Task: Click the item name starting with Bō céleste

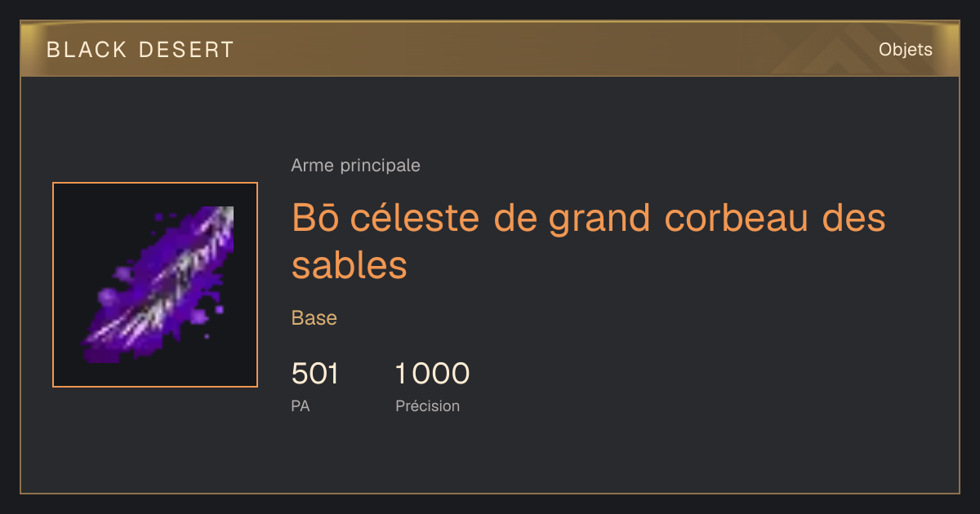Action: coord(588,241)
